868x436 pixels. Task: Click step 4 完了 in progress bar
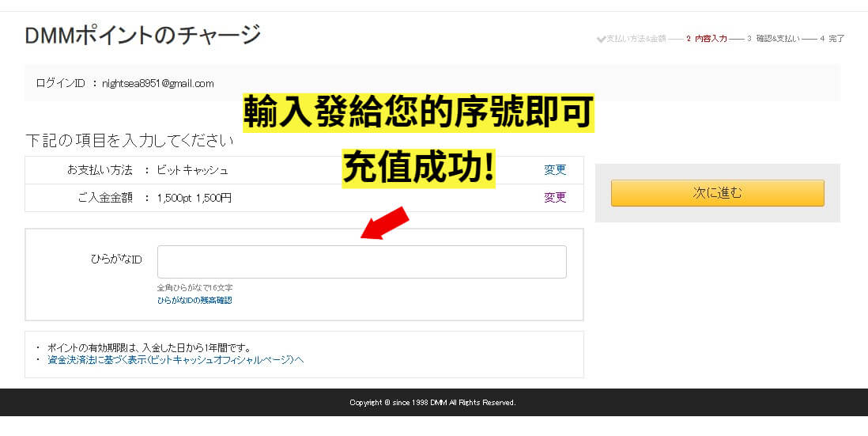point(832,39)
